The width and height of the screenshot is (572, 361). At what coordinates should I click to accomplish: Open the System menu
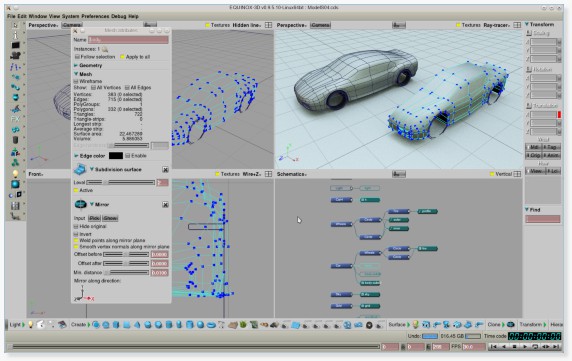(70, 16)
